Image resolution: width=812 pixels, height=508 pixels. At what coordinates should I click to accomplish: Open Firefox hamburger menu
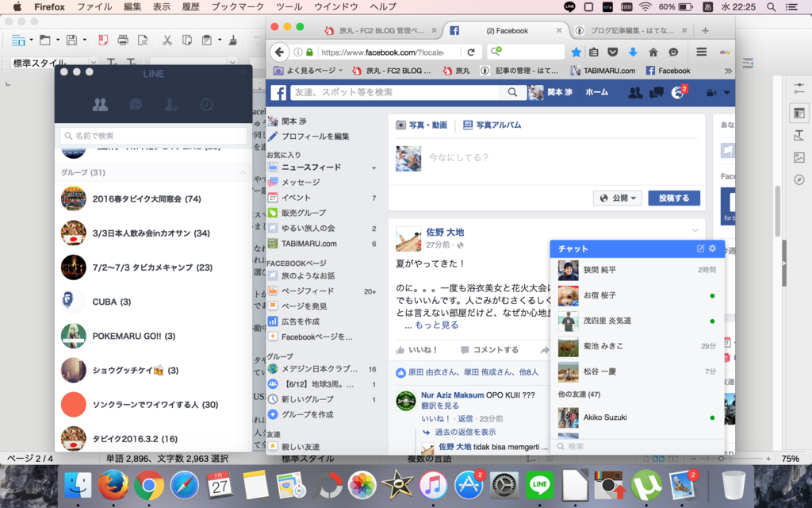point(701,52)
